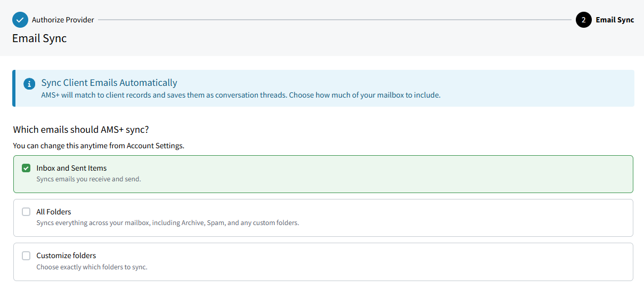Click the change anytime from Account Settings note
The image size is (644, 288).
tap(99, 146)
